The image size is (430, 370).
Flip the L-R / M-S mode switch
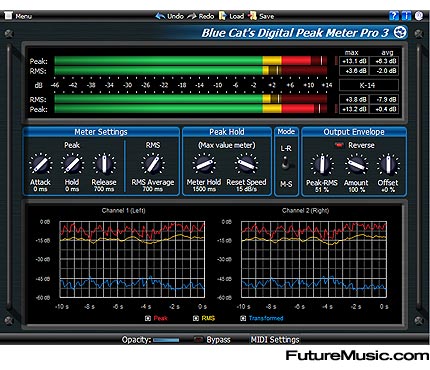point(286,164)
